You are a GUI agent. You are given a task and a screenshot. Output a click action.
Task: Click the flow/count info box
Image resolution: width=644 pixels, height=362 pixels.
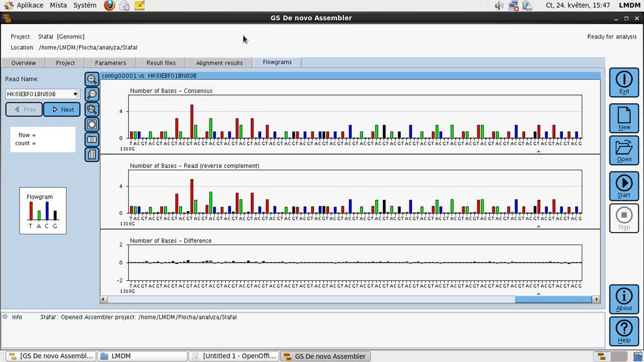43,139
